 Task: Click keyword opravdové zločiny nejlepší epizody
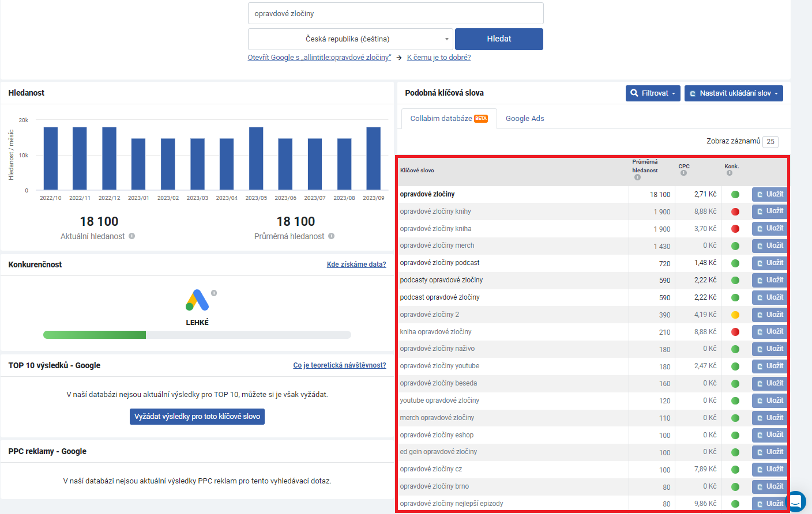coord(452,504)
